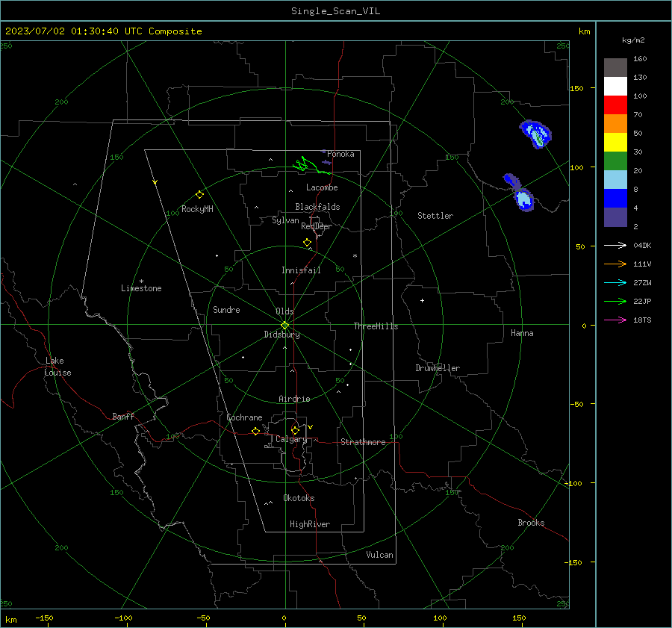This screenshot has height=628, width=672.
Task: Click the Cochrane label
Action: [244, 417]
